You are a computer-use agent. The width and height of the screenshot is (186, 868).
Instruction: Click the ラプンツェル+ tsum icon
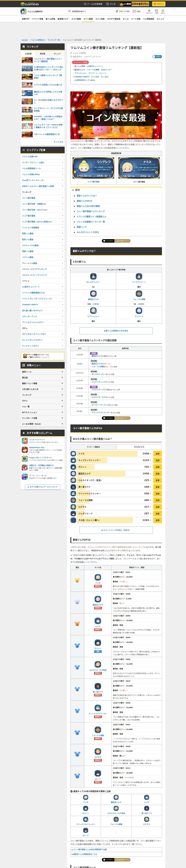93,311
